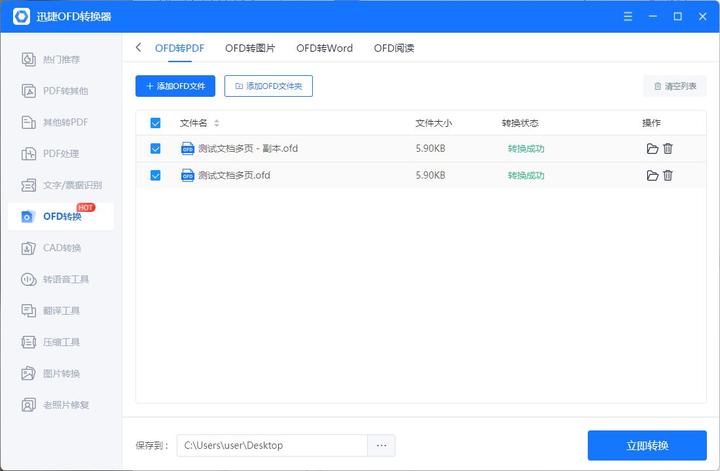Sort by 文件名 using sort arrows
The width and height of the screenshot is (720, 471).
(216, 123)
